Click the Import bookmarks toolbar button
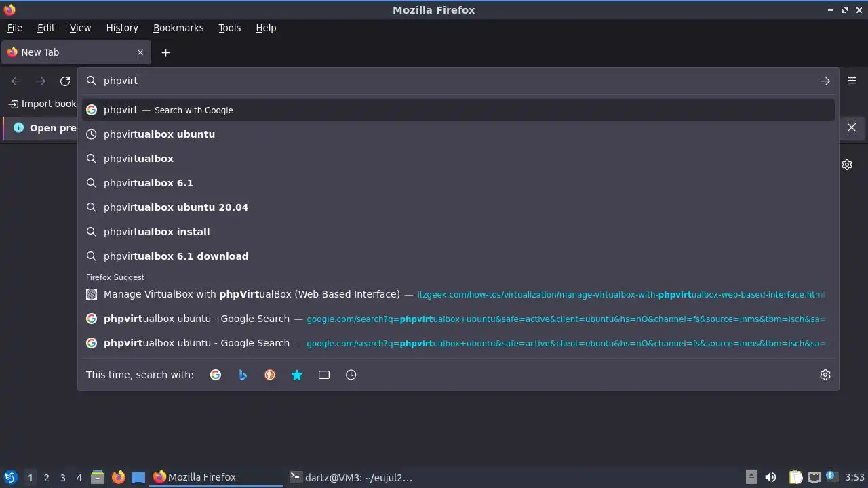This screenshot has width=868, height=488. pos(42,104)
